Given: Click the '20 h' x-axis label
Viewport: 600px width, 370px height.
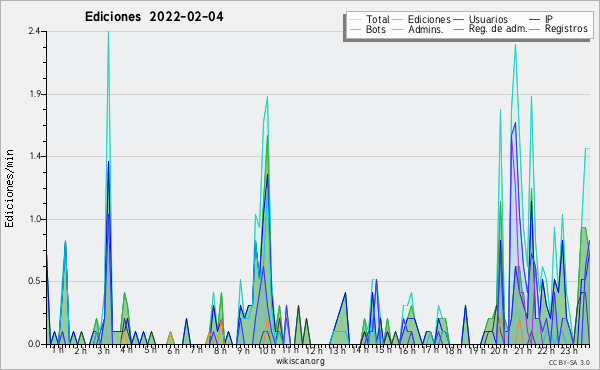Looking at the screenshot, I should tap(499, 350).
